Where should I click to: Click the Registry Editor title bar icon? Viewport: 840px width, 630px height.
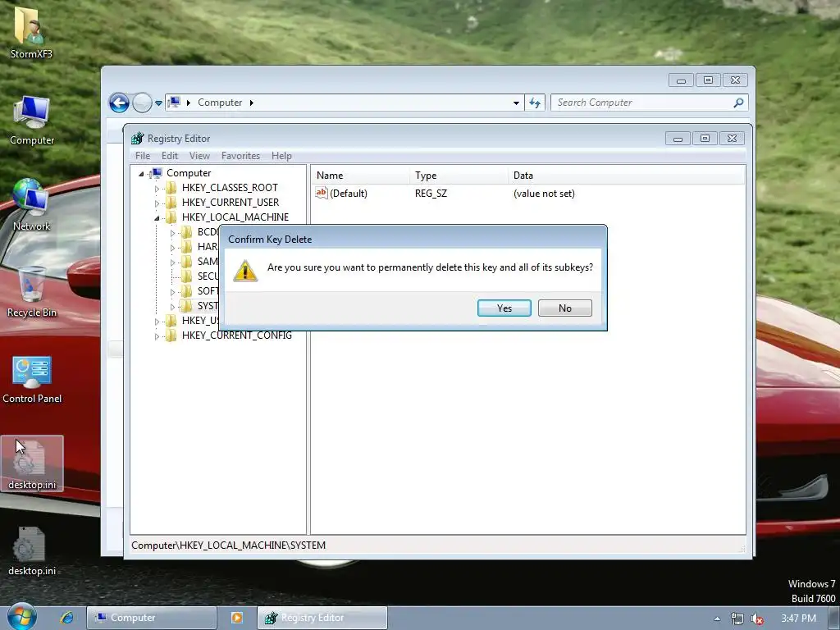[x=138, y=138]
